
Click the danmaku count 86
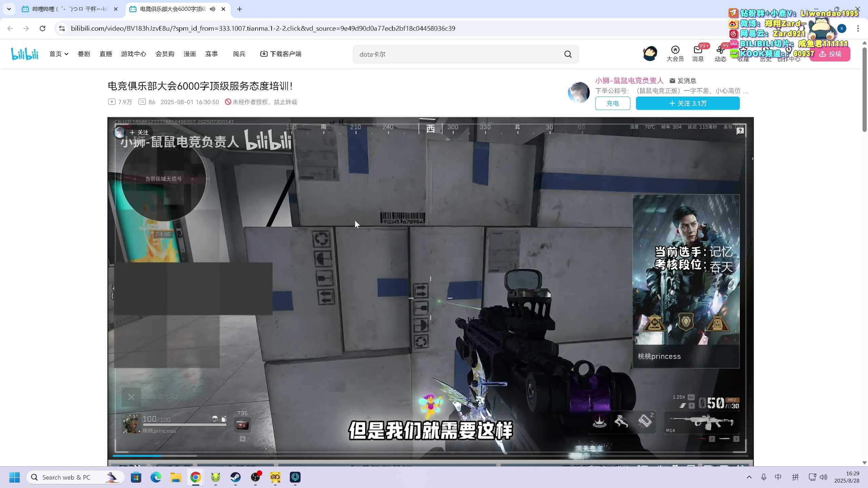(x=147, y=102)
